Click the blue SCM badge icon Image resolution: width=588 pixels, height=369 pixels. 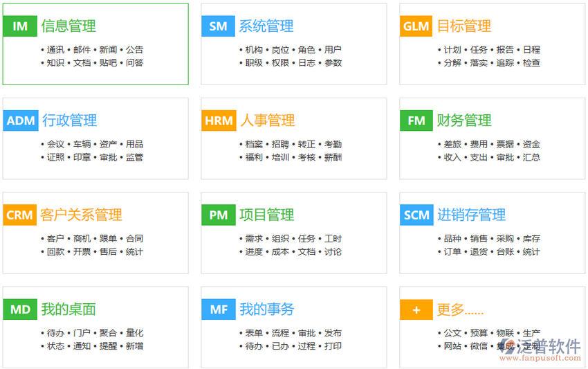(x=416, y=215)
